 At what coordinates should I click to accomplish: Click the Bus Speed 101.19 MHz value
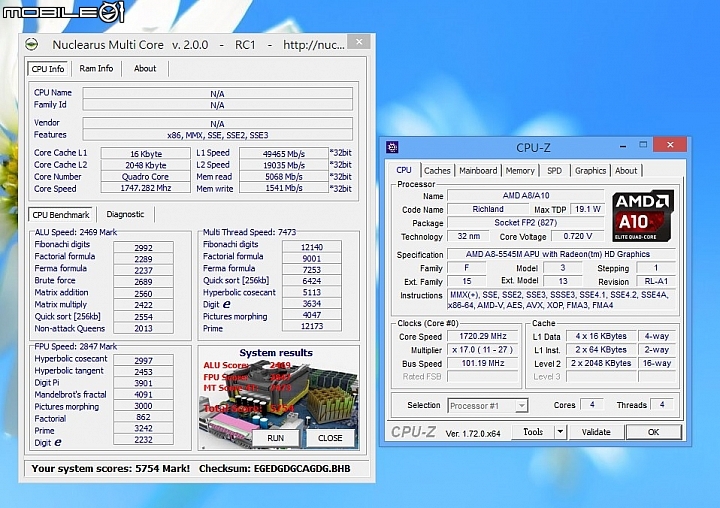click(x=483, y=363)
